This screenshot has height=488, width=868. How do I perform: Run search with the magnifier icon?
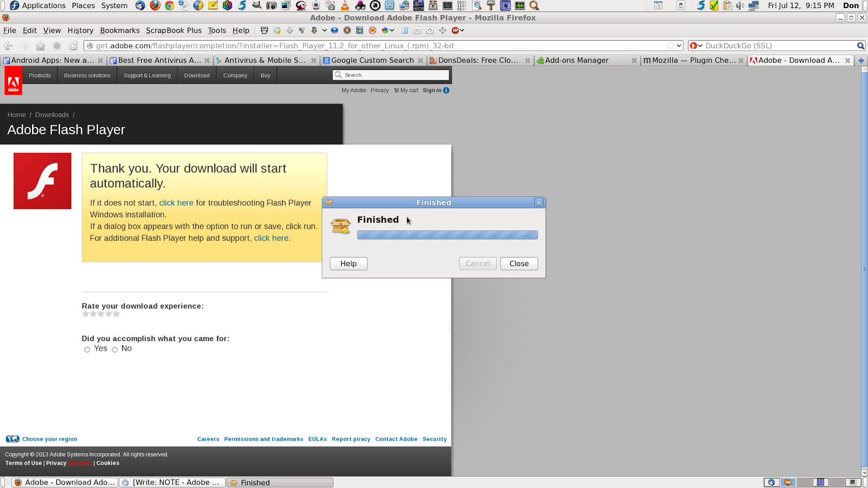tap(860, 46)
